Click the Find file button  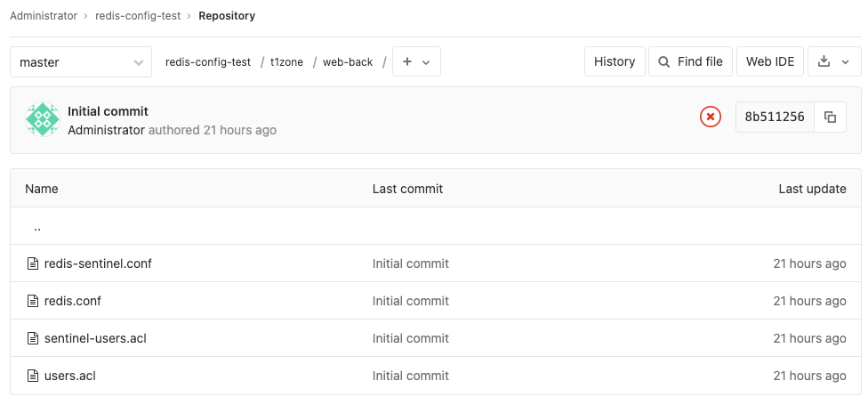pyautogui.click(x=690, y=61)
